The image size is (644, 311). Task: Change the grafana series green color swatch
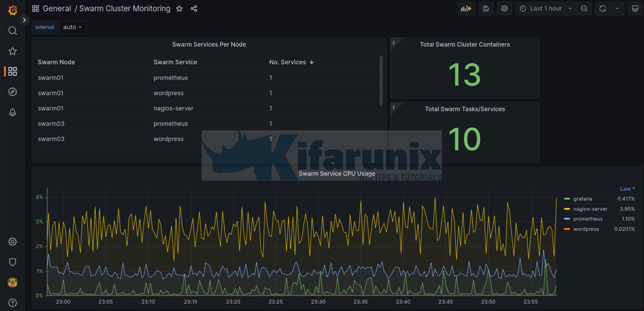coord(567,199)
